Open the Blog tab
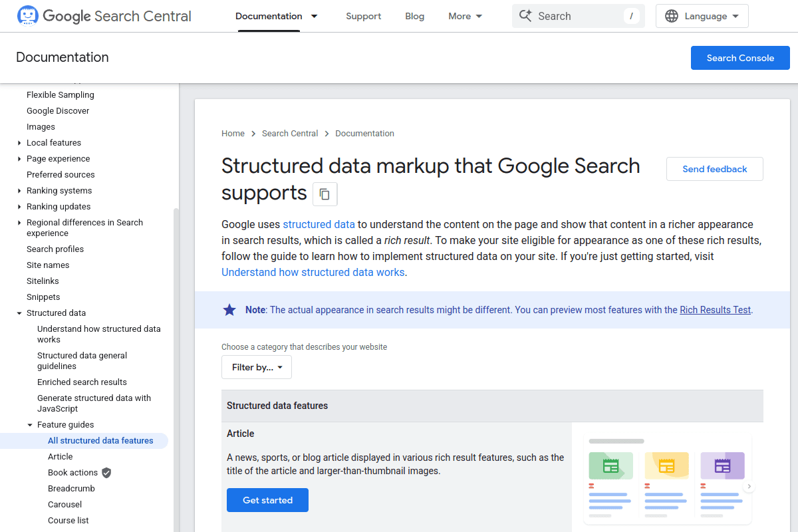The image size is (798, 532). [x=414, y=16]
